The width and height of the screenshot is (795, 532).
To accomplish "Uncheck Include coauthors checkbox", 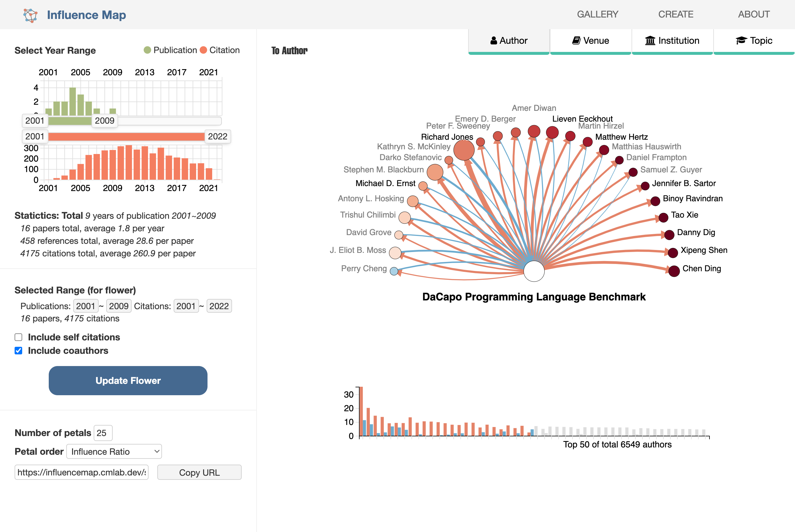I will click(19, 351).
